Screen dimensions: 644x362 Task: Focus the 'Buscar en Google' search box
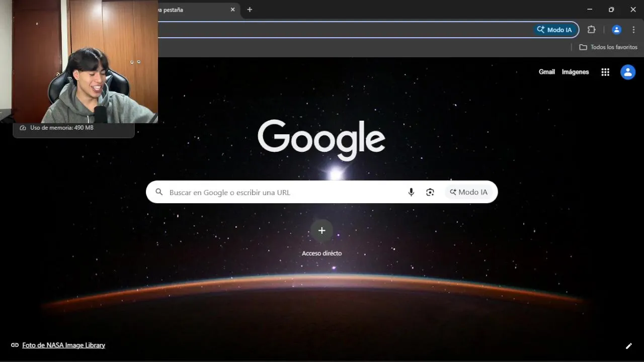pos(322,192)
